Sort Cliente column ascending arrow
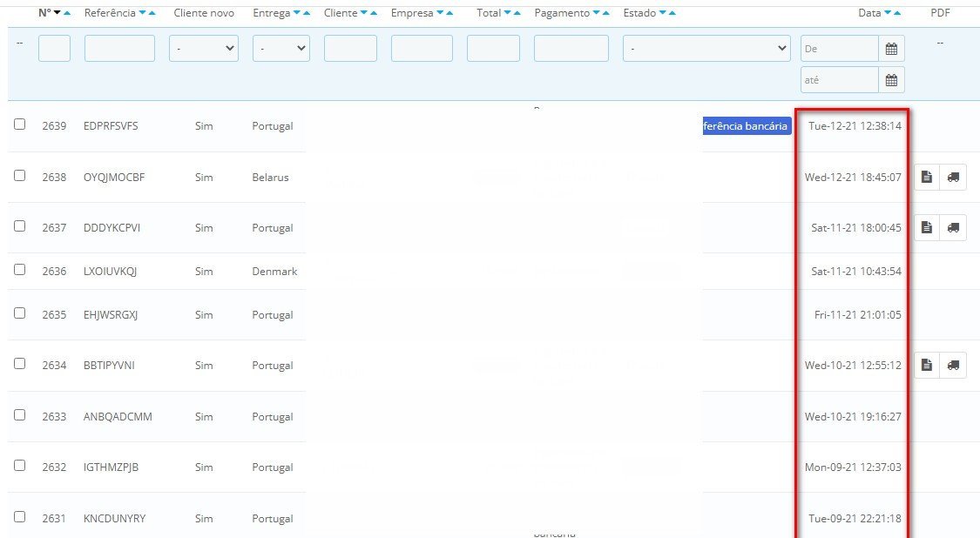Image resolution: width=980 pixels, height=538 pixels. pos(373,13)
